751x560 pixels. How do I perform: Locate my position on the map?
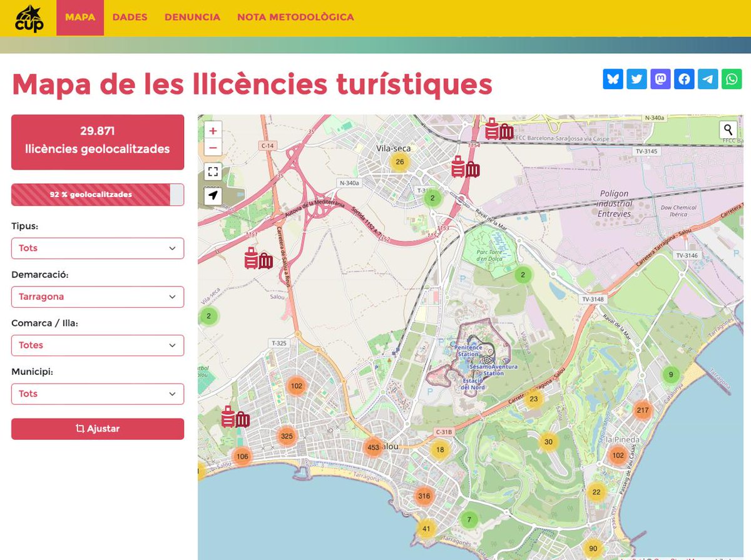point(213,196)
